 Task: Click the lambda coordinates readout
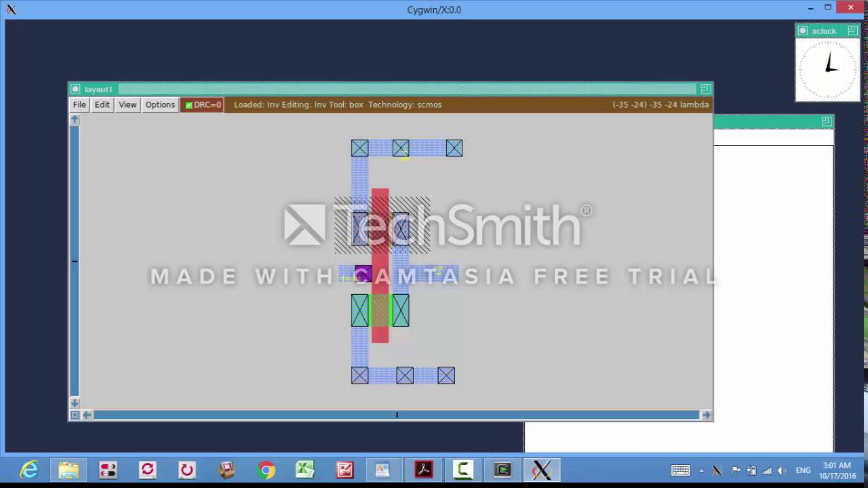(x=660, y=104)
